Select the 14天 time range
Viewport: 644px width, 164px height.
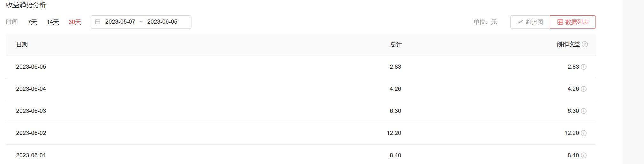pyautogui.click(x=53, y=22)
